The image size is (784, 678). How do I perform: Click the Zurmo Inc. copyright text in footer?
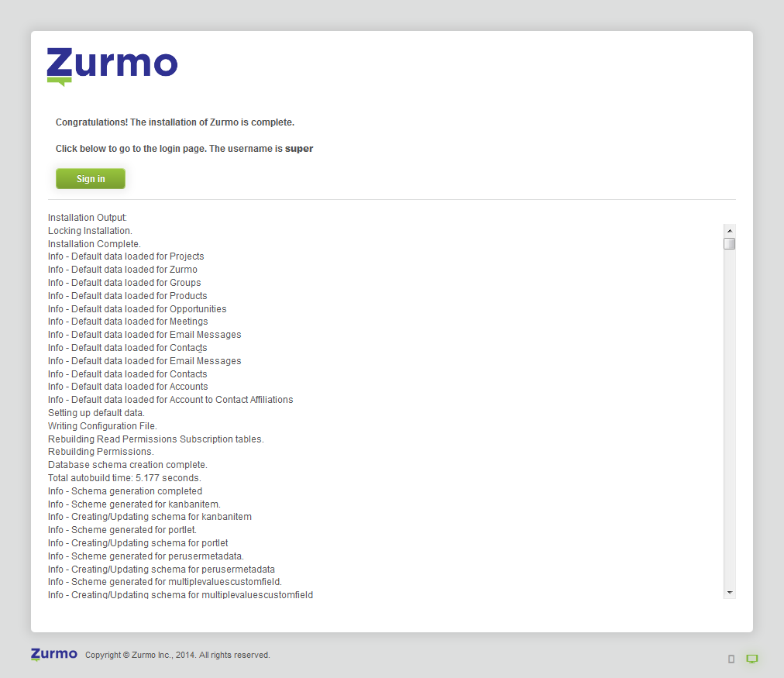point(177,655)
